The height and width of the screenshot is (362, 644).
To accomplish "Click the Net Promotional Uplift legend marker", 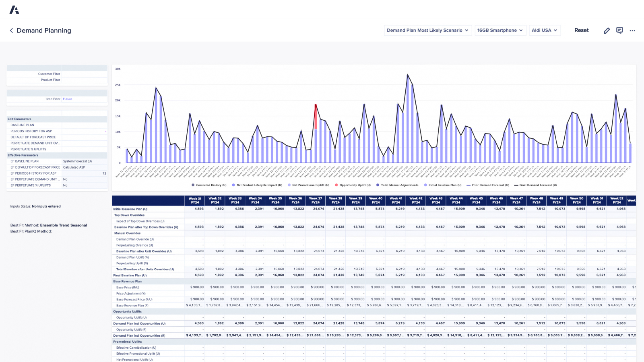I will [289, 185].
